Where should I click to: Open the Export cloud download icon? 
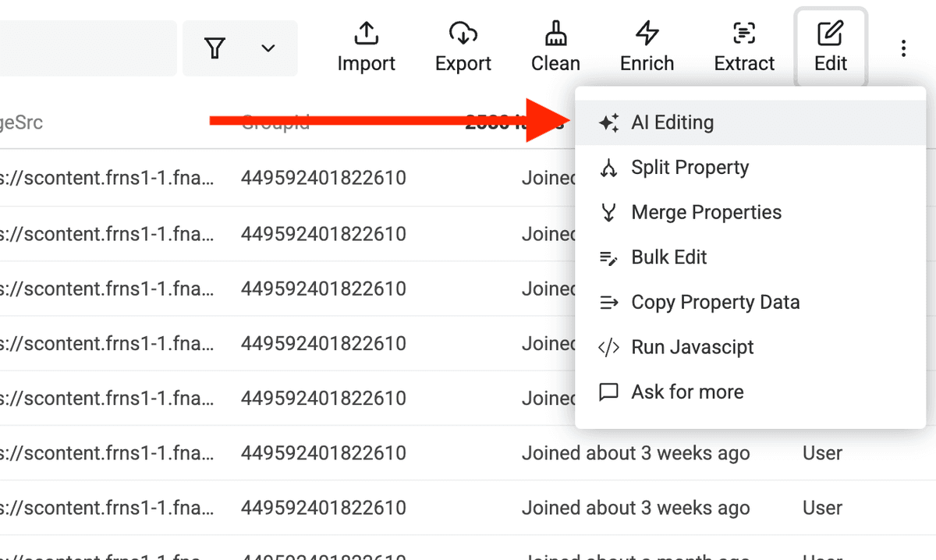[x=463, y=34]
